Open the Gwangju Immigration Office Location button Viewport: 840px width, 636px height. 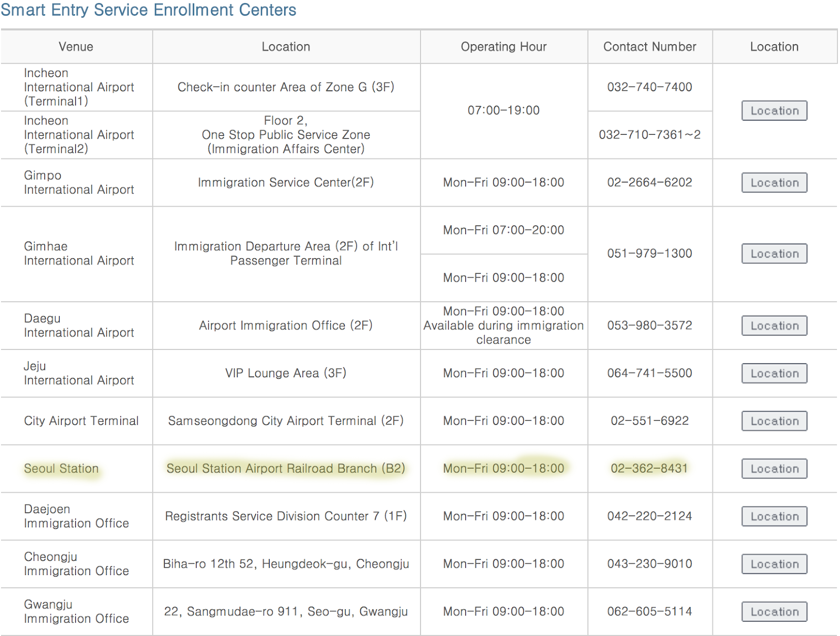pyautogui.click(x=774, y=612)
